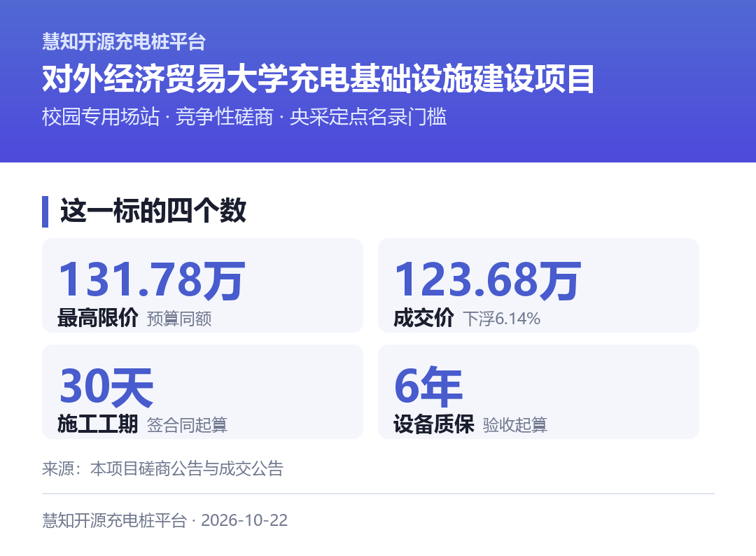756x556 pixels.
Task: Click the 签合同起算 note
Action: point(187,425)
